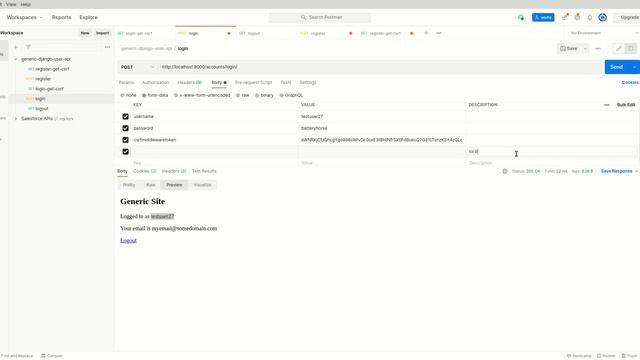Select the none body type radio
640x360 pixels.
[x=122, y=96]
